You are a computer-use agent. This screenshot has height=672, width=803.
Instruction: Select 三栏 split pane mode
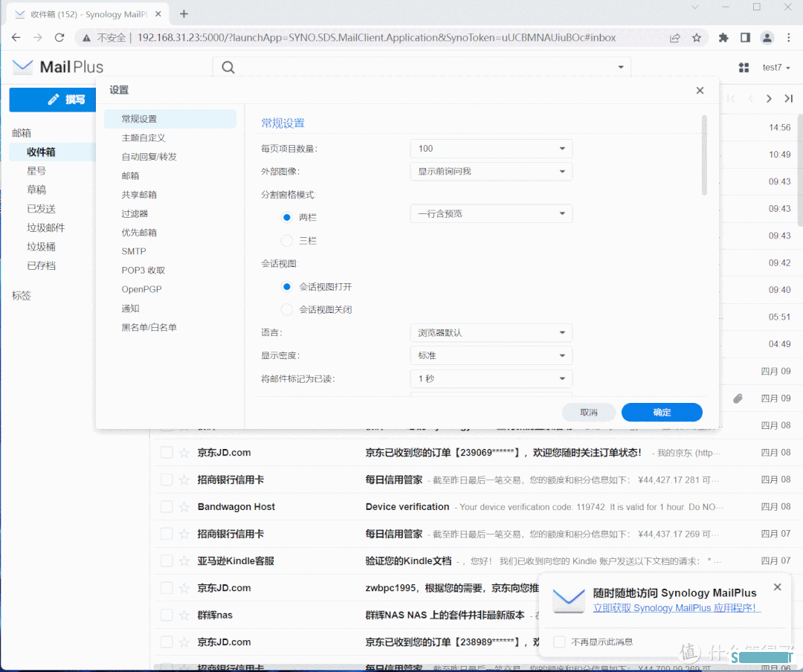287,241
